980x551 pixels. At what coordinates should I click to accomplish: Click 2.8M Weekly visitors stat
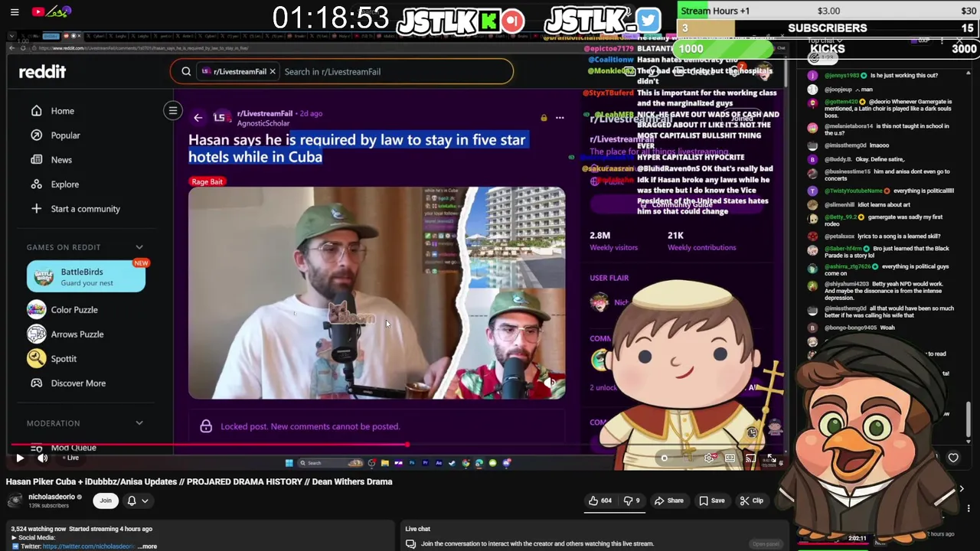(x=613, y=241)
